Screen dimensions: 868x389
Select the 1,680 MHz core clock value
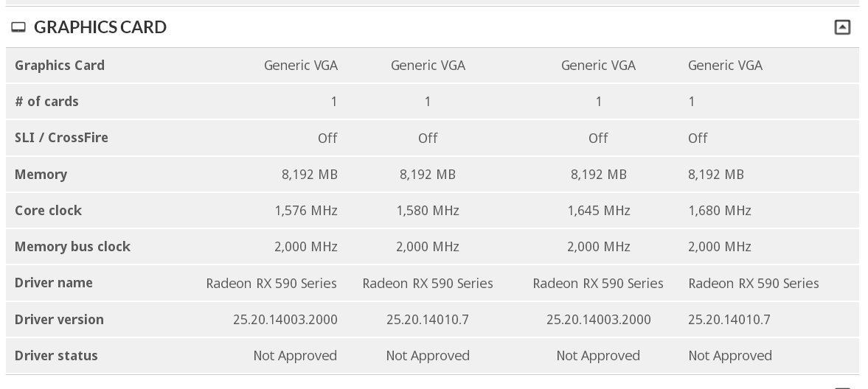coord(719,211)
